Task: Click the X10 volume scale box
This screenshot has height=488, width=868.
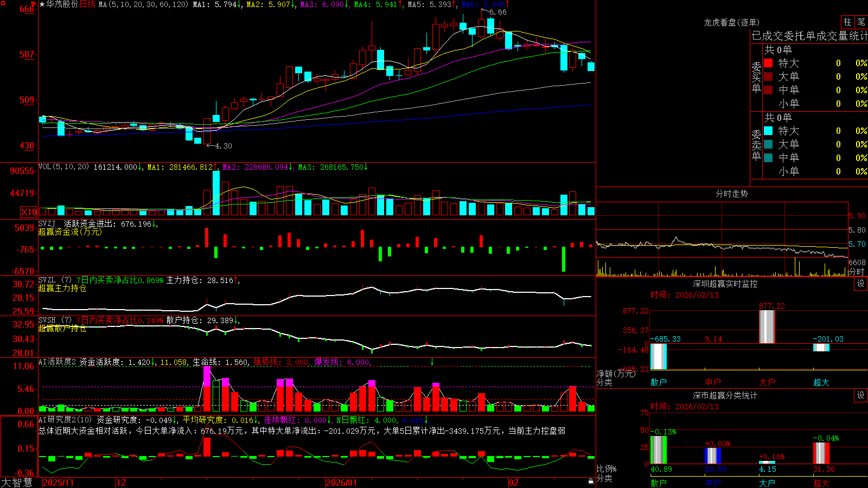Action: click(29, 212)
